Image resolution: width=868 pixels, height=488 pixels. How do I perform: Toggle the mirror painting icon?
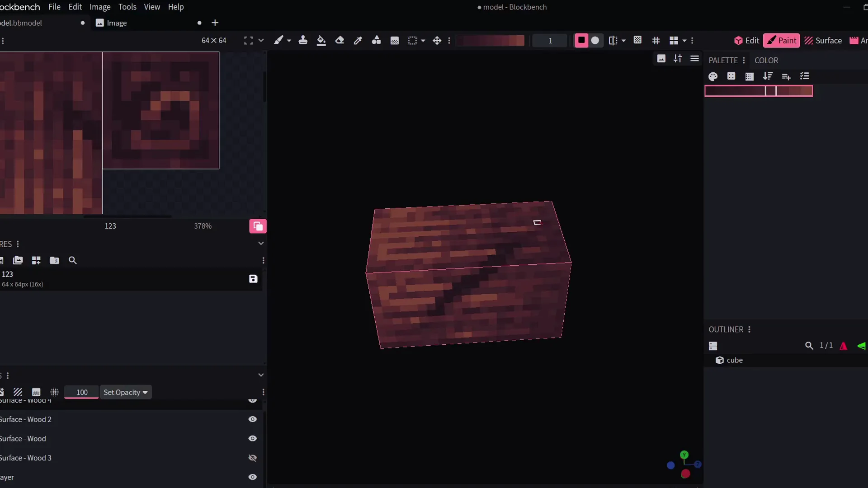[613, 41]
